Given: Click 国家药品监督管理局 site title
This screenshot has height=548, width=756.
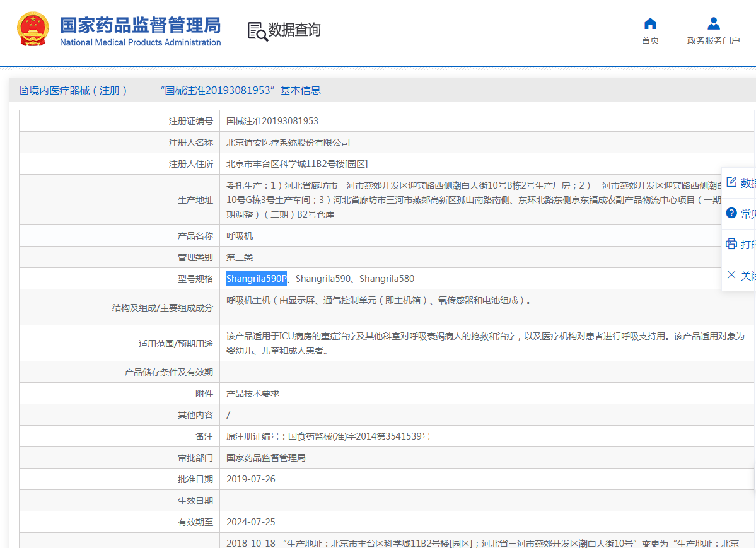Looking at the screenshot, I should [x=141, y=25].
